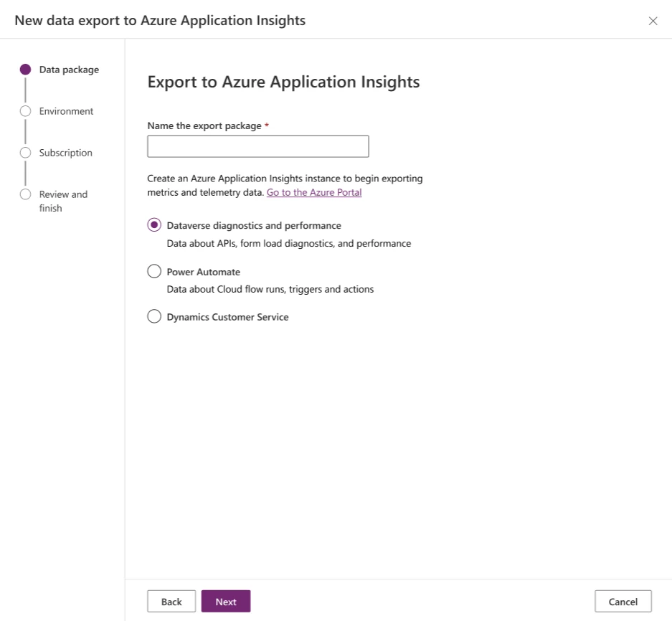Click the Environment label in sidebar
Image resolution: width=672 pixels, height=621 pixels.
(66, 110)
